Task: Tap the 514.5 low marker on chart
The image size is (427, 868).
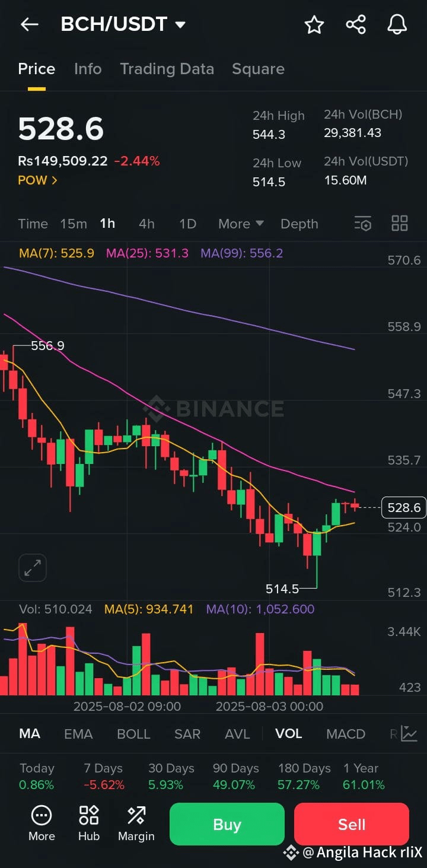Action: click(x=282, y=589)
